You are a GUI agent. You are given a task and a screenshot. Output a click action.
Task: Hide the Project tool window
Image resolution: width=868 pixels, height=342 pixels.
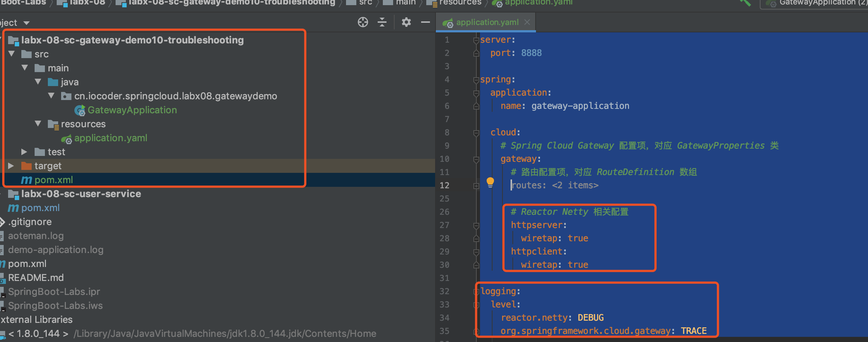click(x=426, y=22)
